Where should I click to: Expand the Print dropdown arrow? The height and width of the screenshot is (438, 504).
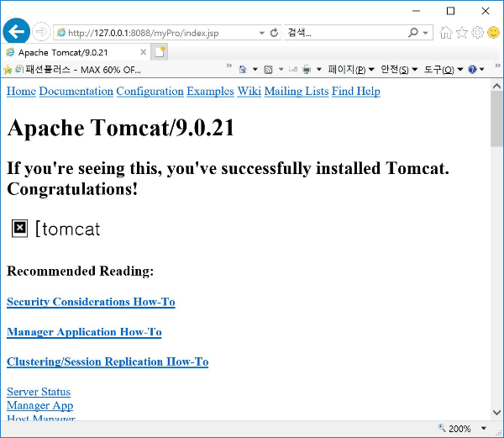[x=319, y=69]
